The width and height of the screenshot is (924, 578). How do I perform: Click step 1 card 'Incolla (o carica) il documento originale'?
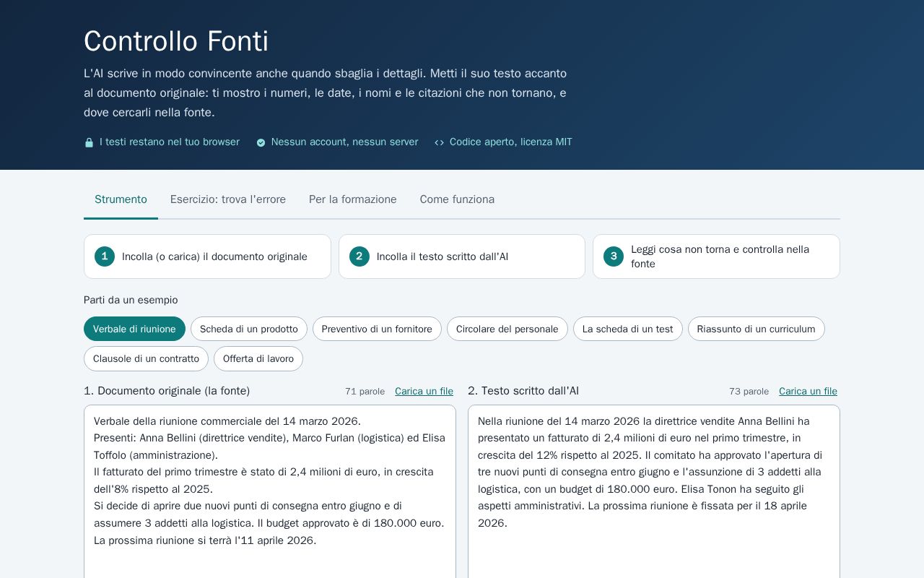207,256
